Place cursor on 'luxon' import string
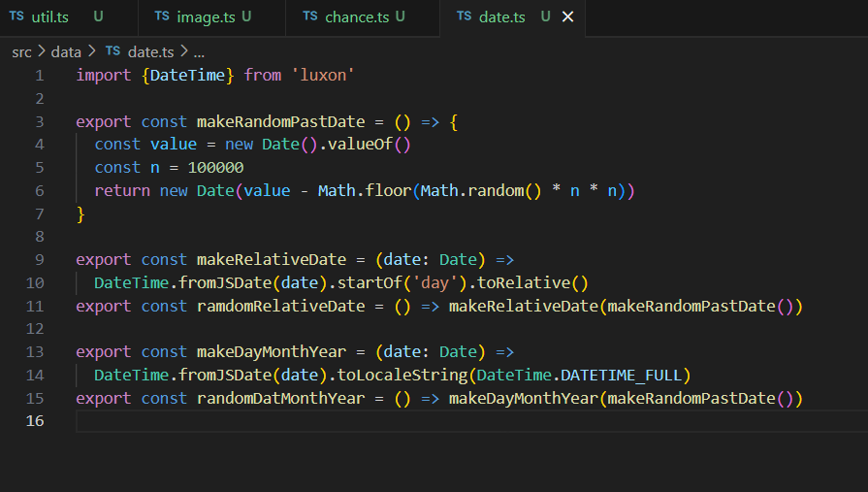The width and height of the screenshot is (868, 492). tap(323, 75)
